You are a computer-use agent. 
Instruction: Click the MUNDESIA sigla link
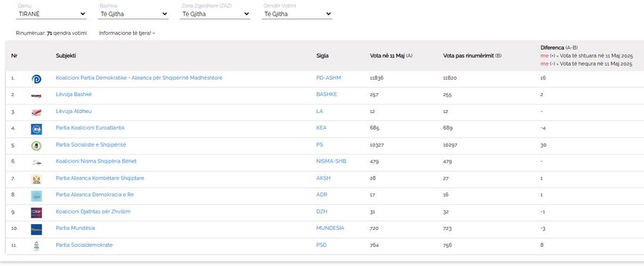tap(330, 228)
